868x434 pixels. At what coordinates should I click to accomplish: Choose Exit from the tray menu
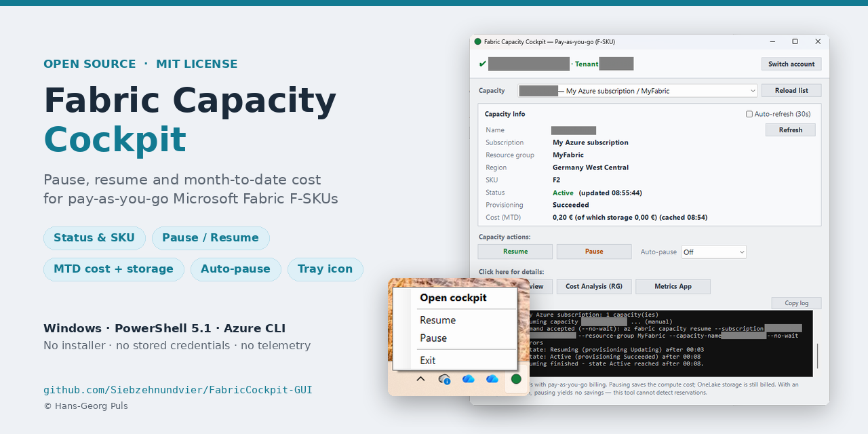pos(427,361)
